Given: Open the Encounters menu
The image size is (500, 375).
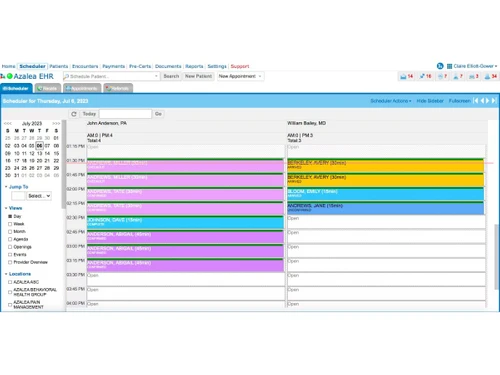Looking at the screenshot, I should pyautogui.click(x=85, y=66).
